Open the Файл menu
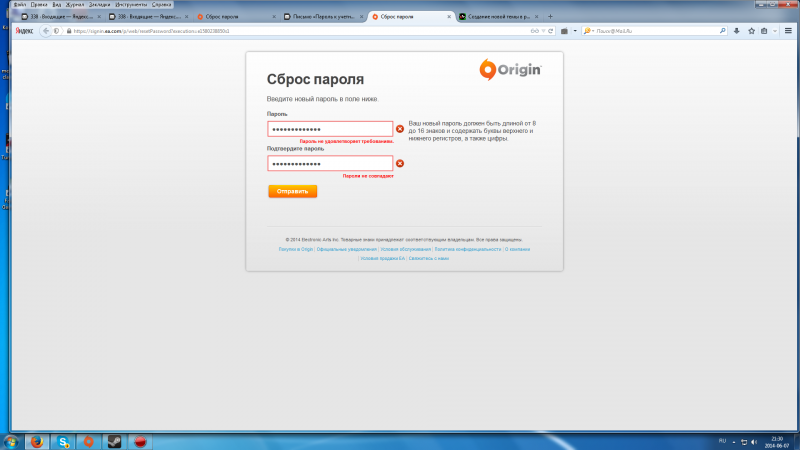 (x=20, y=5)
